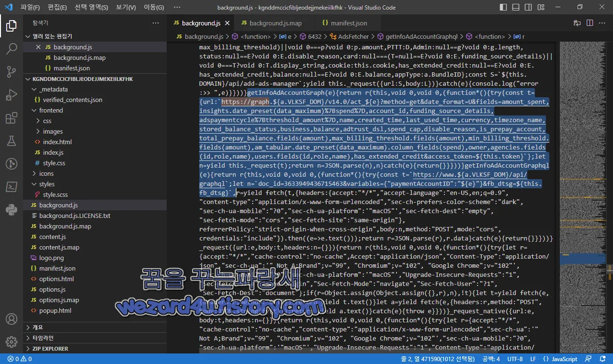Expand the icons folder
613x364 pixels.
[x=95, y=174]
